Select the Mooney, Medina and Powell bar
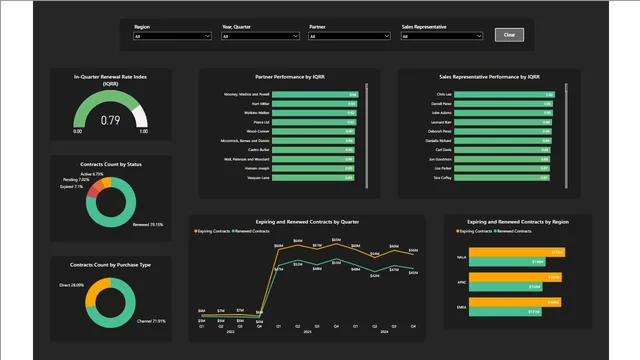 pos(315,94)
